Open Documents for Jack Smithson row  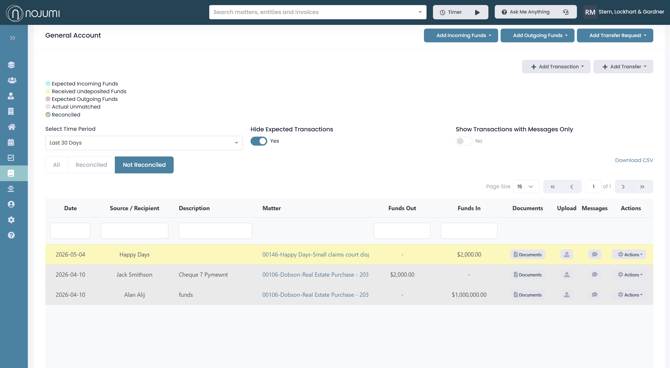pos(528,274)
